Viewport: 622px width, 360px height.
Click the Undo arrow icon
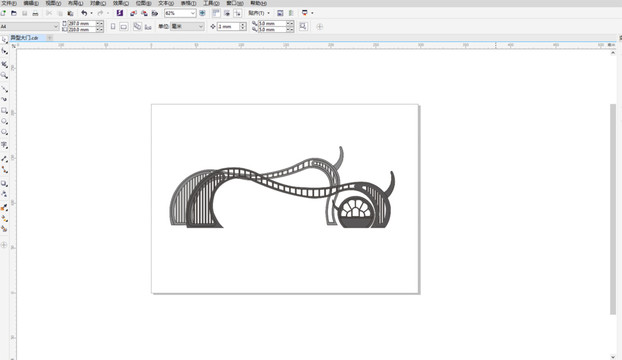(x=84, y=13)
